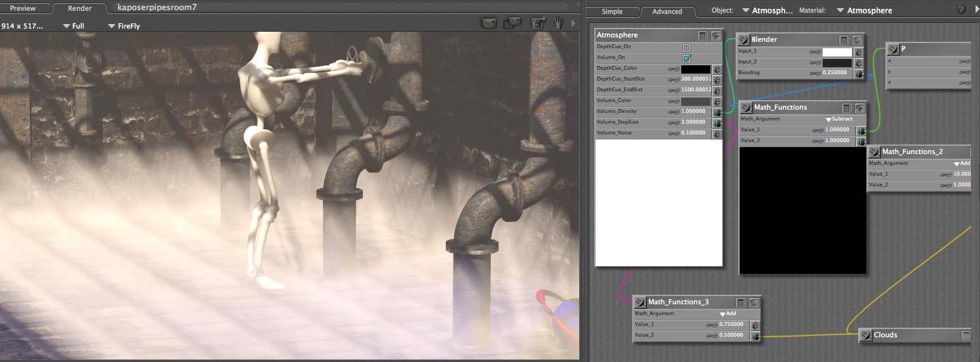Image resolution: width=980 pixels, height=362 pixels.
Task: Switch to the Preview tab
Action: [x=23, y=8]
